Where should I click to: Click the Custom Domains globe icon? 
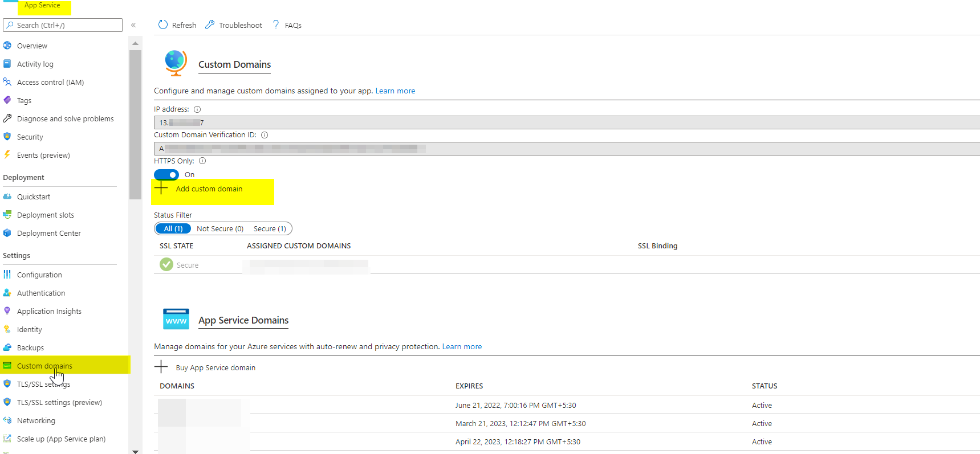click(x=176, y=63)
